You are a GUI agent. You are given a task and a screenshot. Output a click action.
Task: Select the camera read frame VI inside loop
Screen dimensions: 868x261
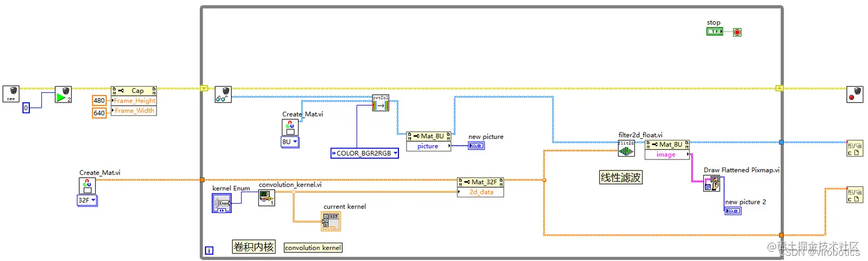[223, 94]
